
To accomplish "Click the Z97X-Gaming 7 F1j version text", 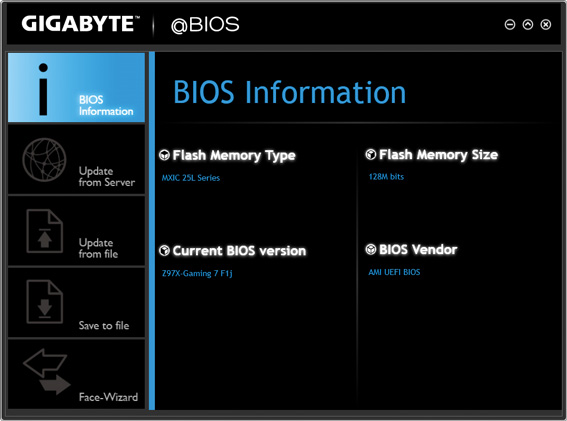I will click(197, 273).
